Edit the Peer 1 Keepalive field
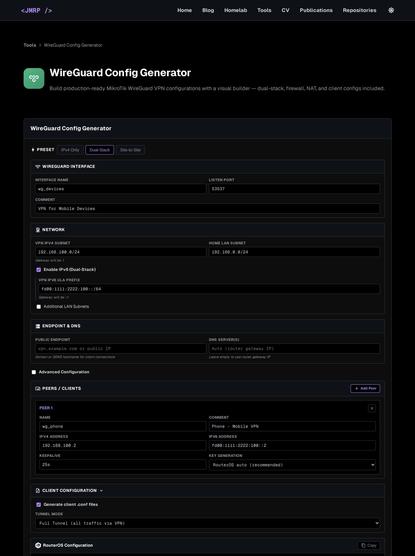415x556 pixels. [x=123, y=465]
